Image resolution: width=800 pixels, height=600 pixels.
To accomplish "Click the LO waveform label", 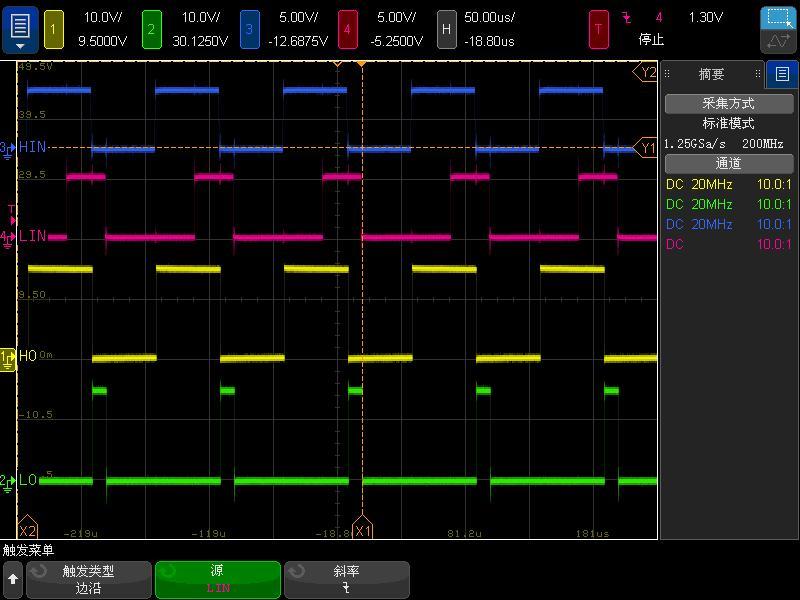I will click(28, 480).
